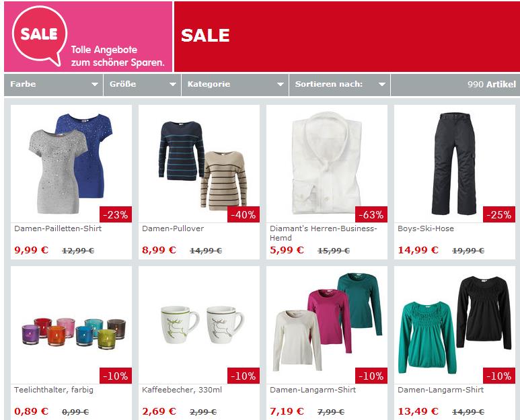The image size is (520, 420).
Task: Click the -63% discount badge on Business-Hemd
Action: click(371, 214)
